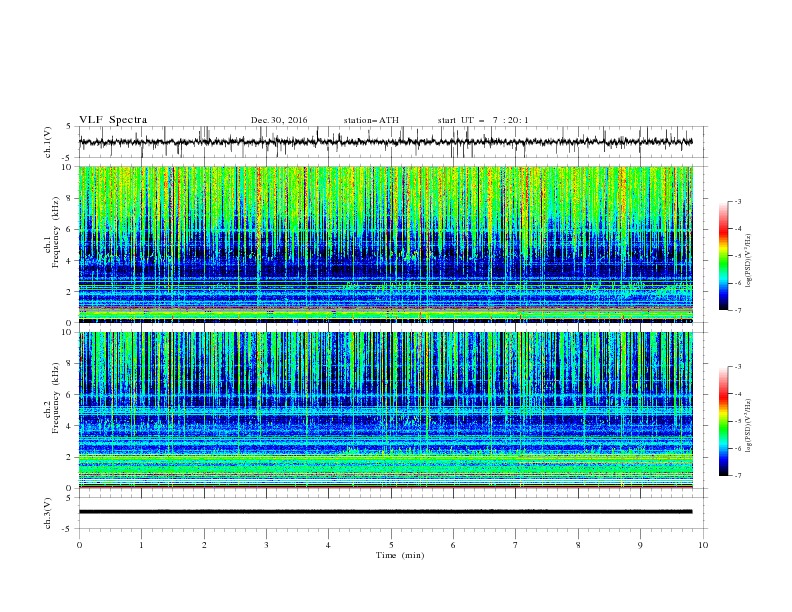The image size is (792, 612).
Task: Click the '-7' label on ch.1 colorbar
Action: [737, 311]
